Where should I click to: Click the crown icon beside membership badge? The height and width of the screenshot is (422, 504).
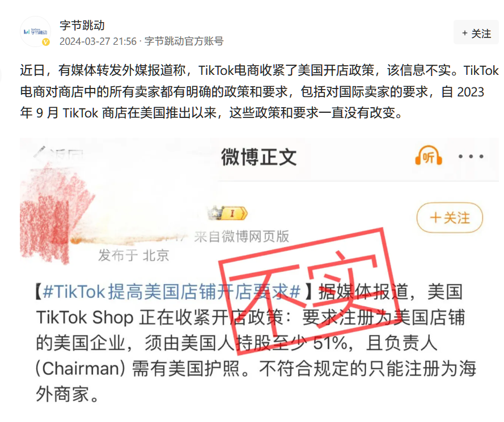pos(215,213)
